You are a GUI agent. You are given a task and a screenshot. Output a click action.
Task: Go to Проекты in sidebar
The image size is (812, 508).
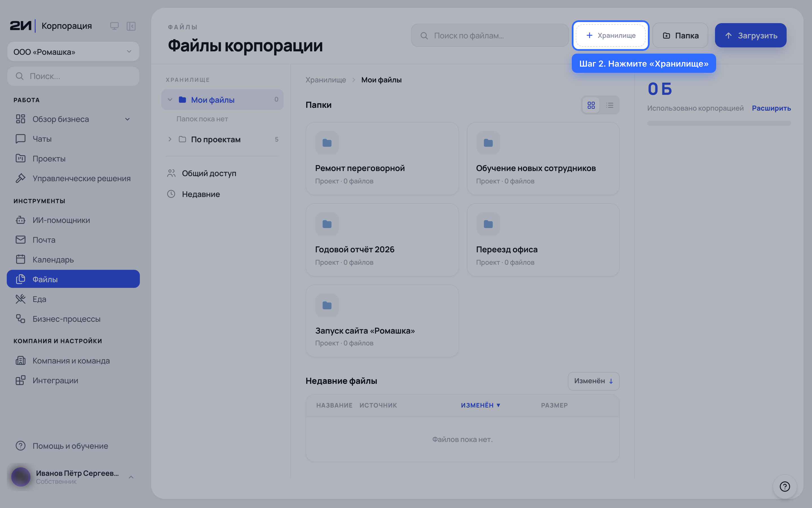click(x=73, y=159)
